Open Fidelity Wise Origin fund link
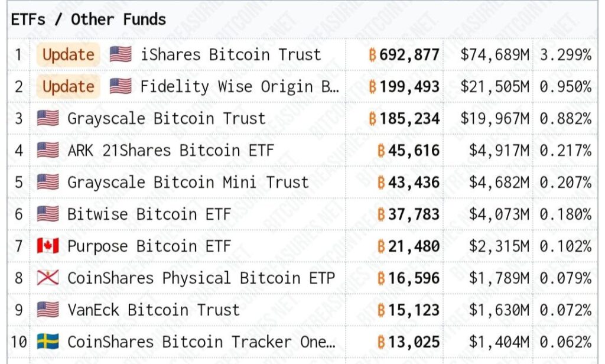605x364 pixels. (x=239, y=86)
